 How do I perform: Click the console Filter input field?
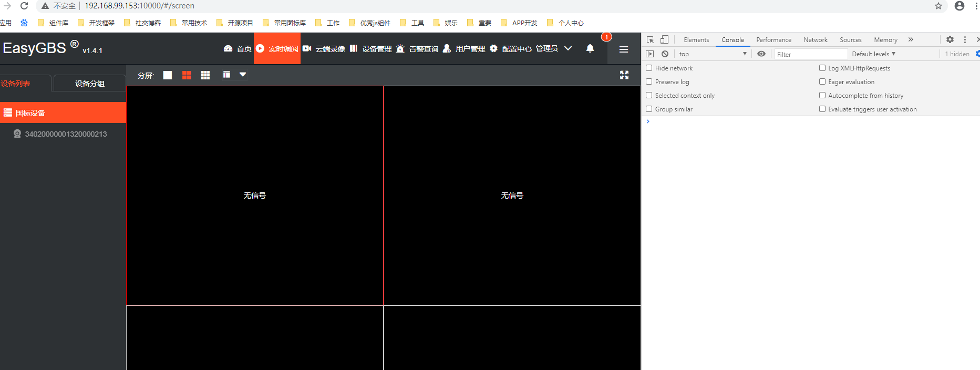811,54
